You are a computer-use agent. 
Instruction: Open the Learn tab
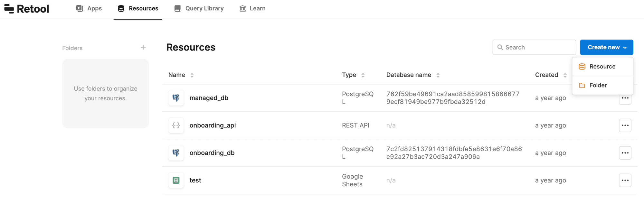pos(252,9)
